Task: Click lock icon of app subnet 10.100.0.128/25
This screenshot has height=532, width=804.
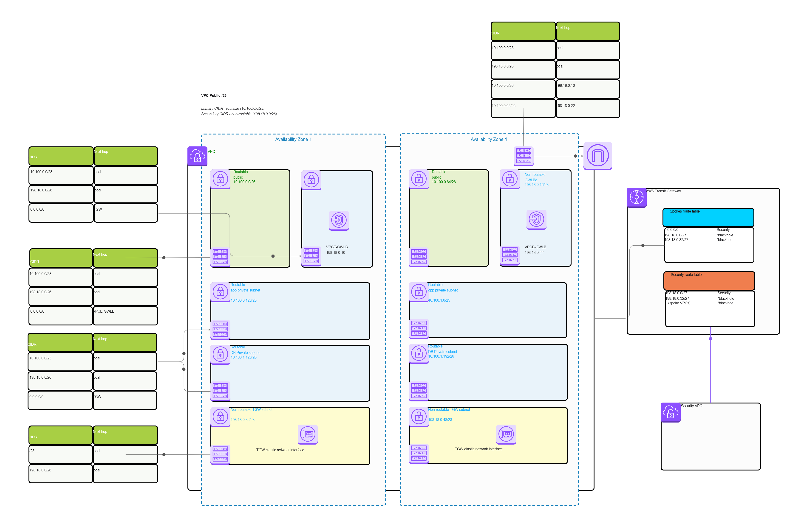Action: point(220,292)
